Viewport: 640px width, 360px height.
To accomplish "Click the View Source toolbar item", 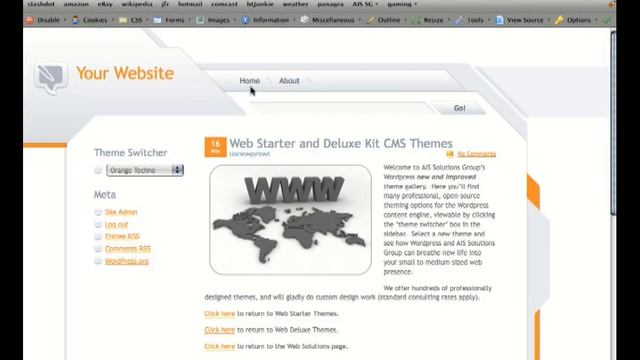I will pos(522,20).
